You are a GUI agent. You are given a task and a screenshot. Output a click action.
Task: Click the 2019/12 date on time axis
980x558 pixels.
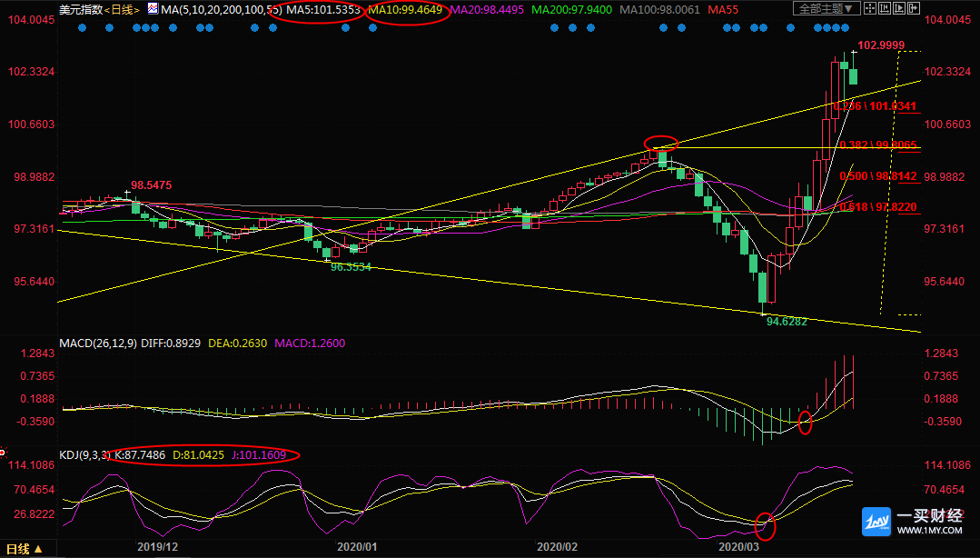(x=157, y=547)
